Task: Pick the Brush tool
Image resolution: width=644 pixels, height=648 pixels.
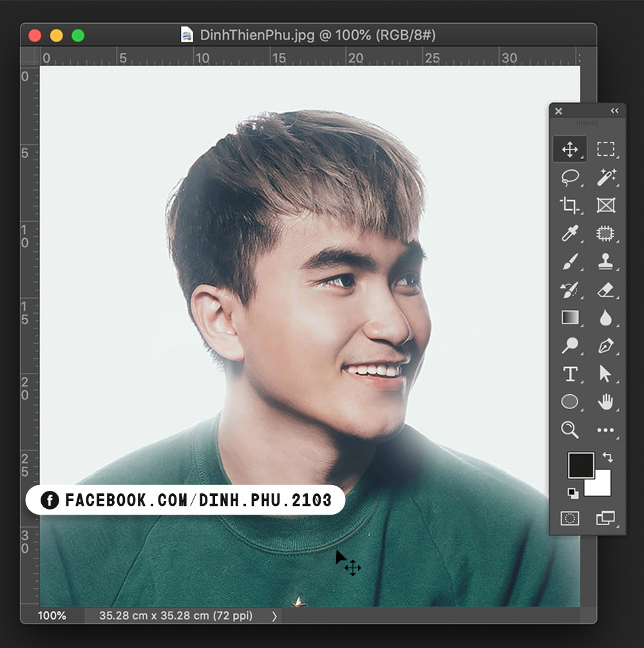Action: click(569, 262)
